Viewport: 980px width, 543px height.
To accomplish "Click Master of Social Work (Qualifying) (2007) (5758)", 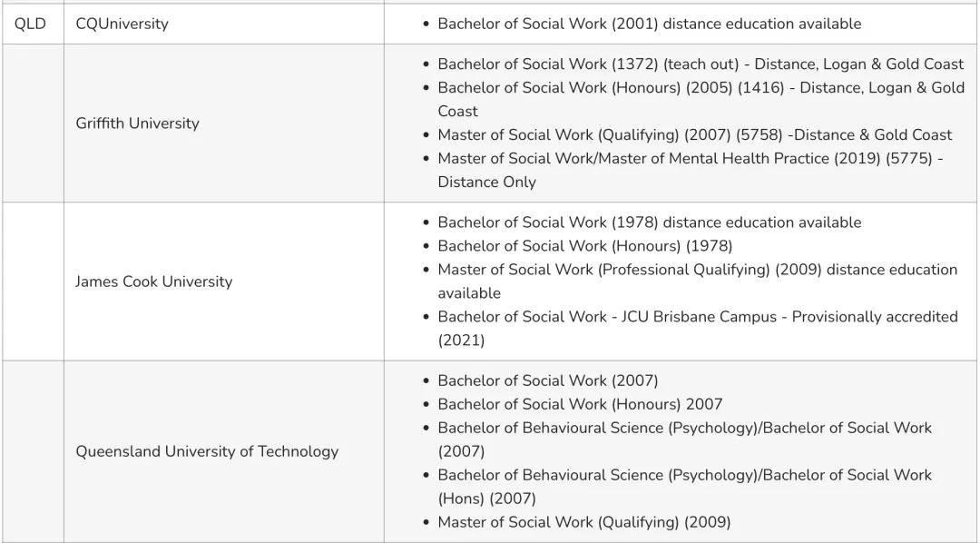I will [694, 135].
